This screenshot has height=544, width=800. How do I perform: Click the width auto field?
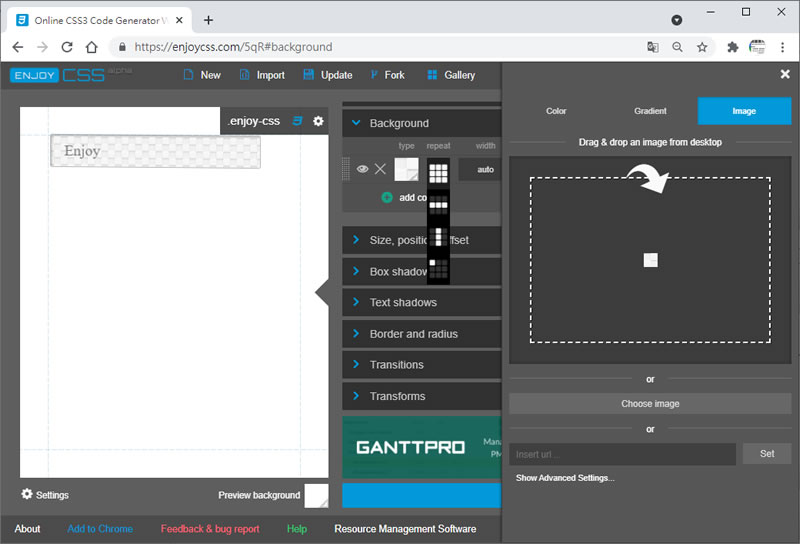(x=480, y=169)
